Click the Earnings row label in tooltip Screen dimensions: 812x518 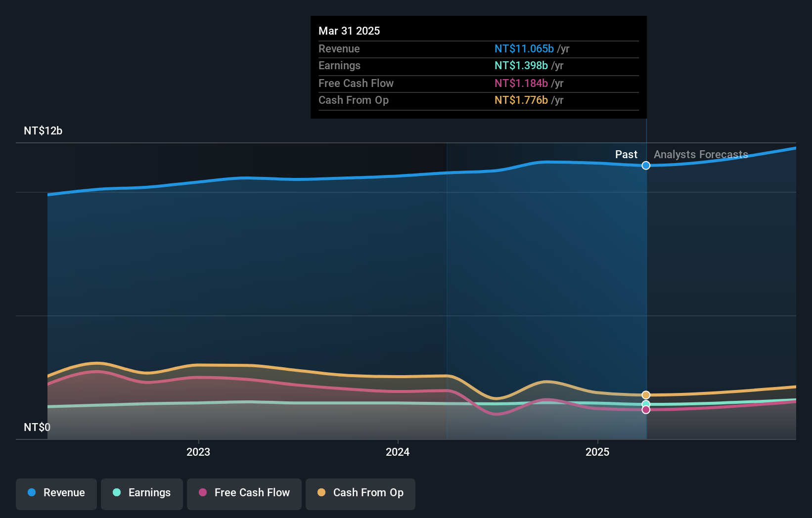339,65
